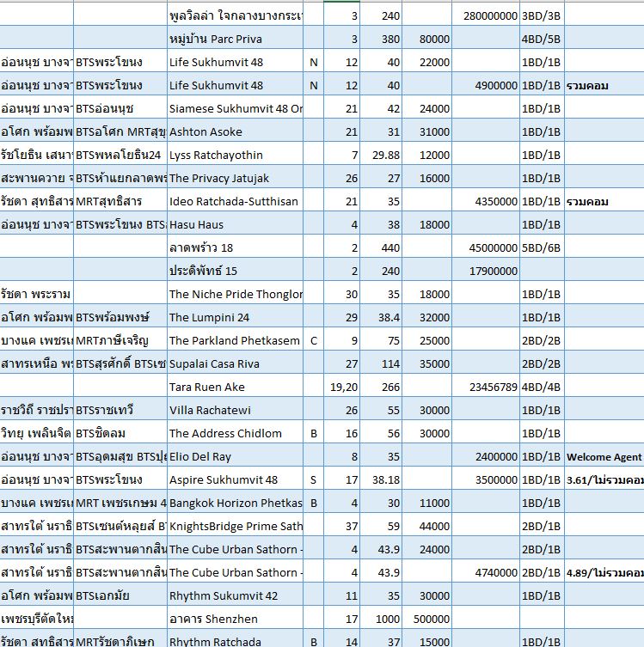This screenshot has width=644, height=647.
Task: Select the 5BD/6B room type cell
Action: 542,247
